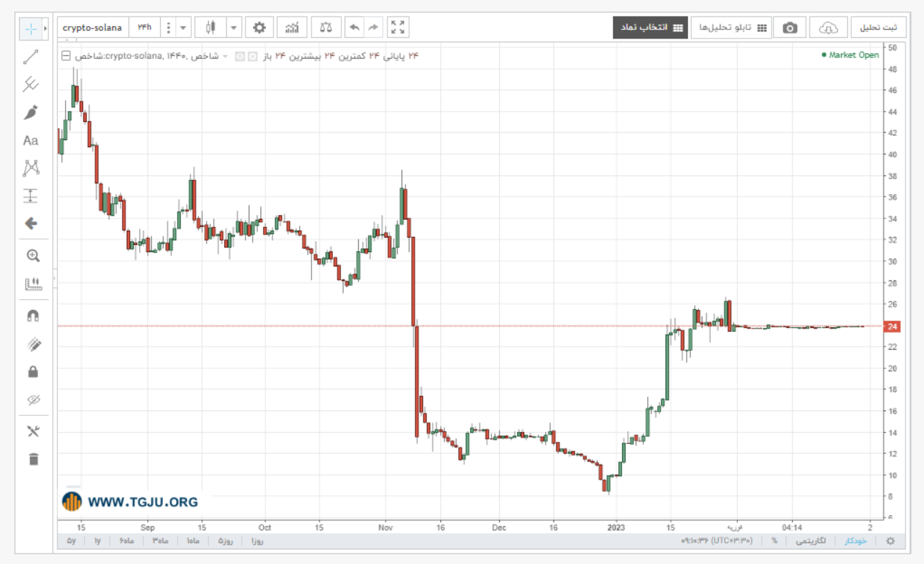Switch the range to 5 days (۵روز)
The height and width of the screenshot is (564, 924).
[x=225, y=541]
